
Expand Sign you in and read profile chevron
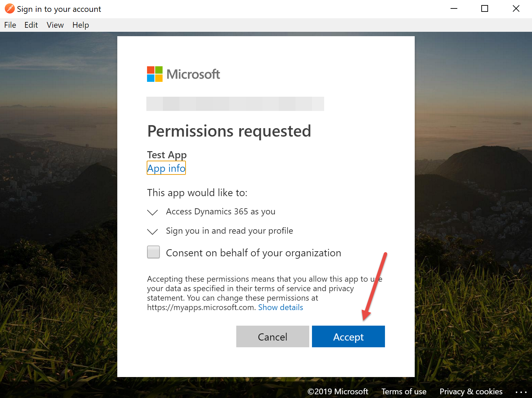click(x=153, y=231)
